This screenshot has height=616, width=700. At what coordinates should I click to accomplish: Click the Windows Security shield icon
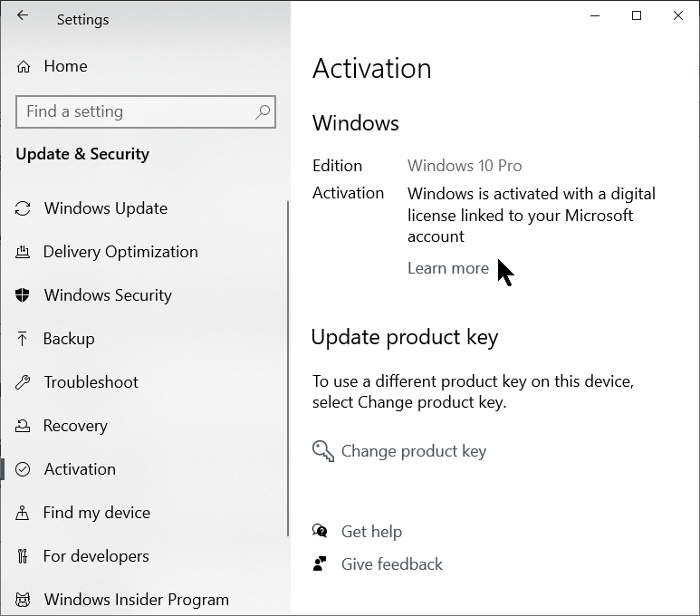pyautogui.click(x=22, y=295)
